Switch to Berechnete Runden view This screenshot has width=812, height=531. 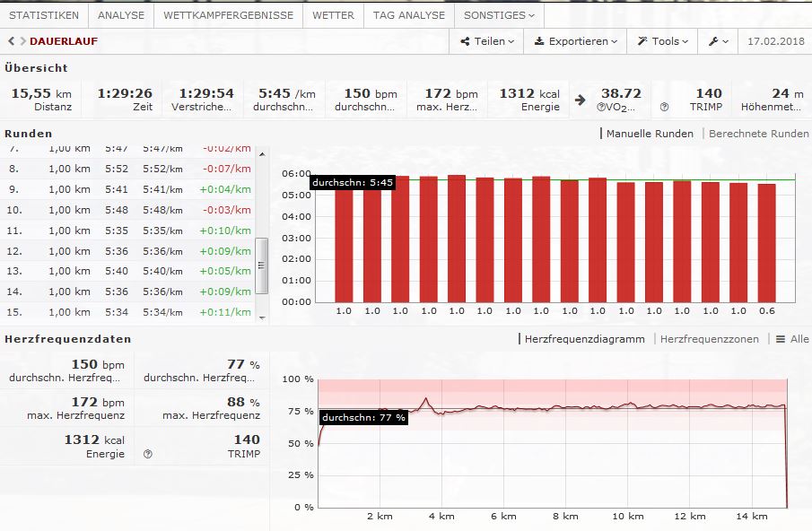coord(758,134)
